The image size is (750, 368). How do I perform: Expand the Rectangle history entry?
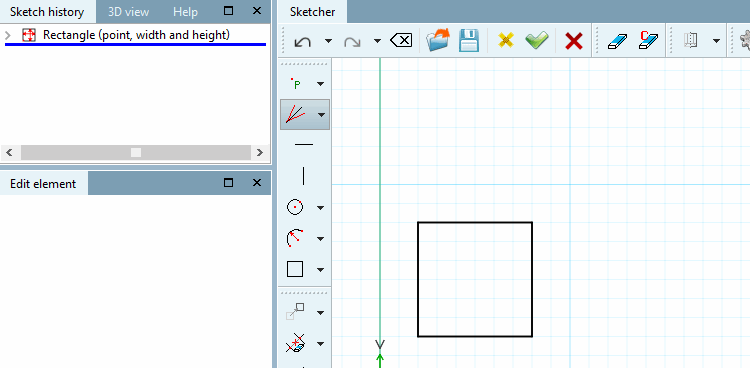7,35
